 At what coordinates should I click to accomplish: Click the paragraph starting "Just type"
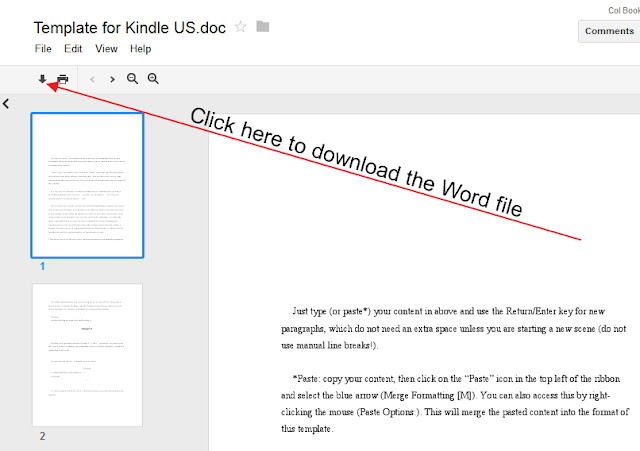453,328
